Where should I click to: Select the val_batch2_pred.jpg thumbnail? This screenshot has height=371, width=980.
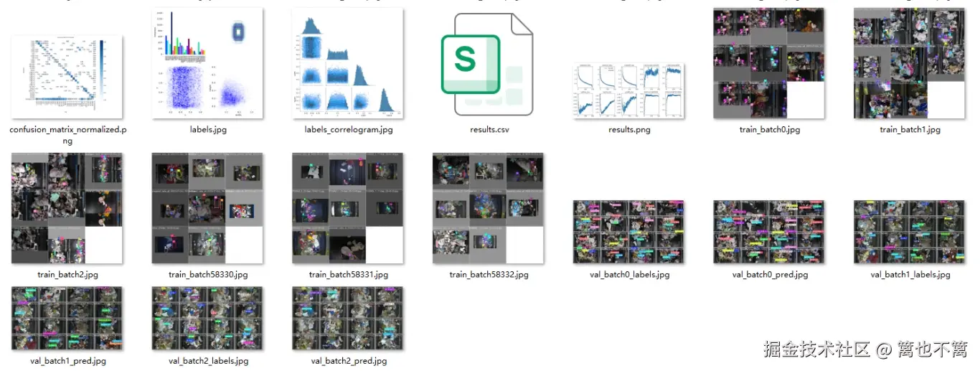coord(348,319)
